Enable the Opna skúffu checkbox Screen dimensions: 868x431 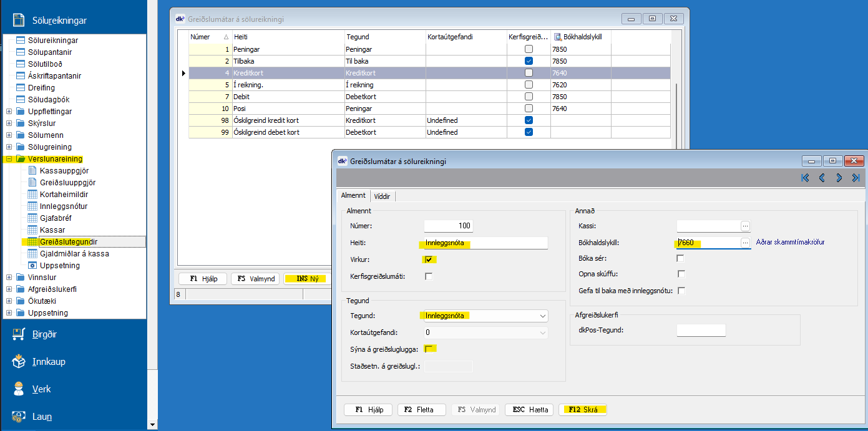(681, 274)
